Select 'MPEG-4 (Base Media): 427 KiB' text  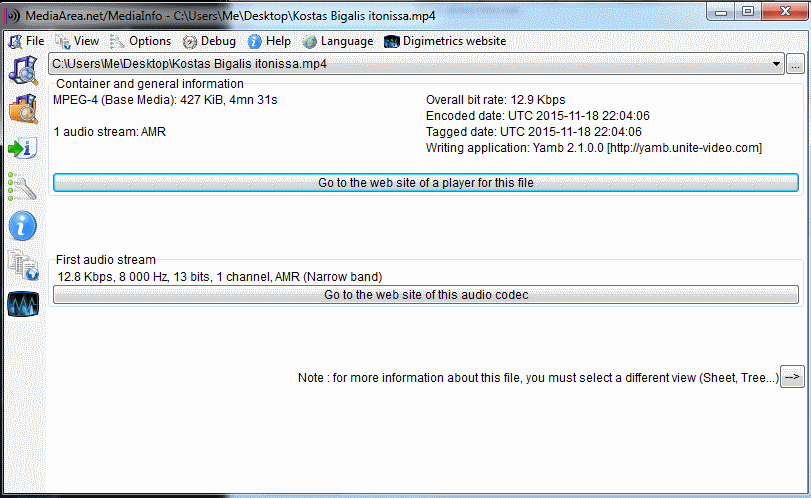[x=165, y=100]
